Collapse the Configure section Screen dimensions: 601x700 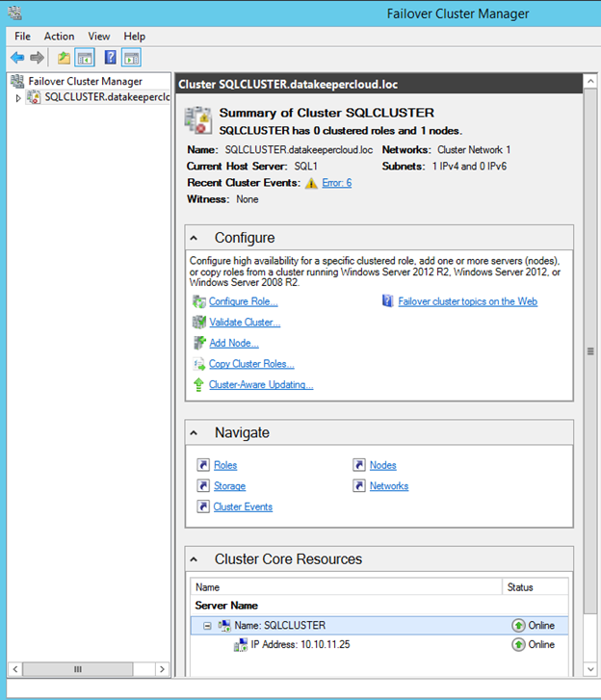click(x=194, y=238)
